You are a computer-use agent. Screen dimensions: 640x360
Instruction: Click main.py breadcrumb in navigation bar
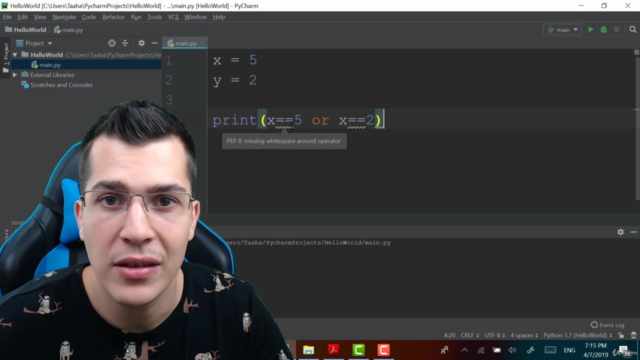[x=69, y=30]
